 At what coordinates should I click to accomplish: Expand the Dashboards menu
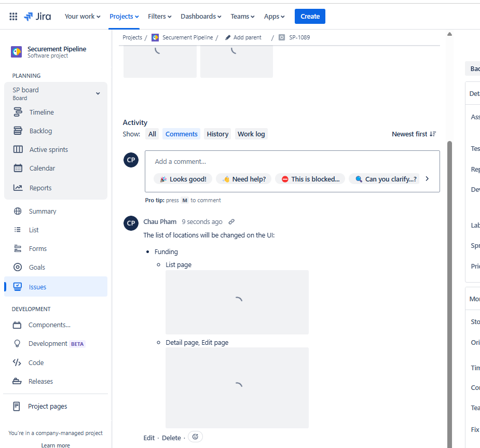[201, 16]
